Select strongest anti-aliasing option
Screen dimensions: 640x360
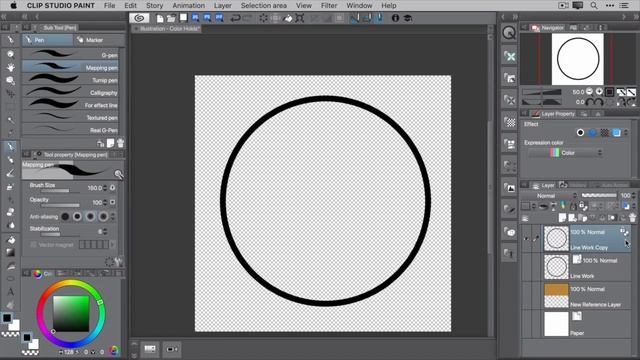(103, 216)
